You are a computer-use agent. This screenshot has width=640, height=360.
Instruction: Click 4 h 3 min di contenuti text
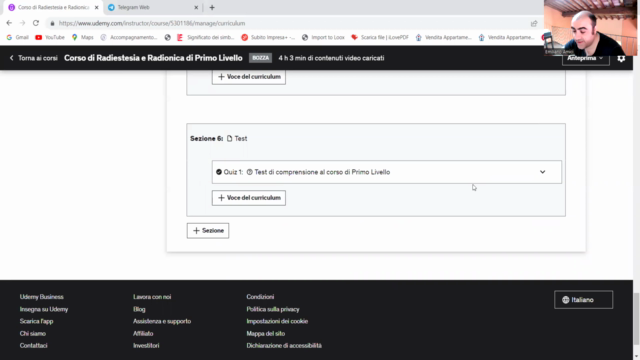pos(331,58)
